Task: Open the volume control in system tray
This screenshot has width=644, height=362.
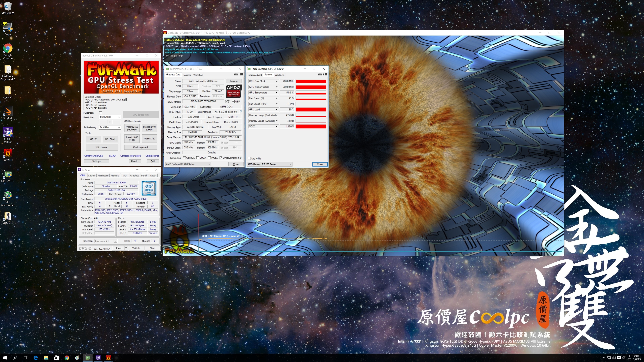Action: click(x=614, y=358)
